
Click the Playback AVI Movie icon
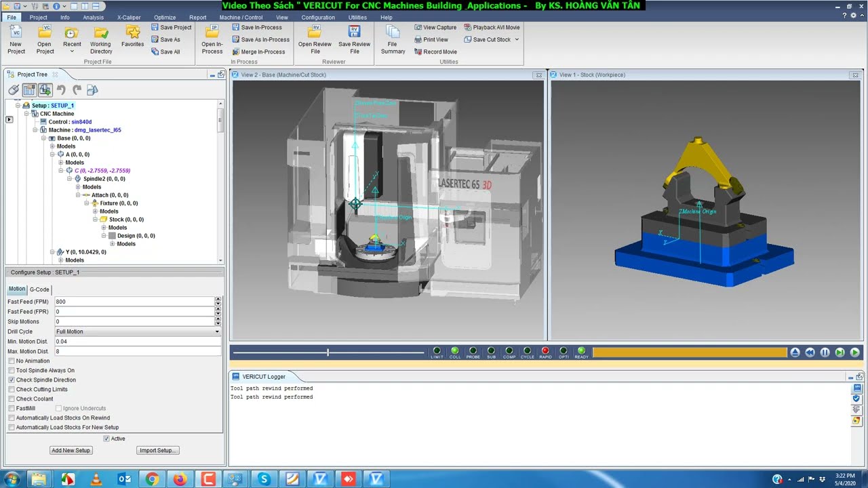[x=468, y=28]
